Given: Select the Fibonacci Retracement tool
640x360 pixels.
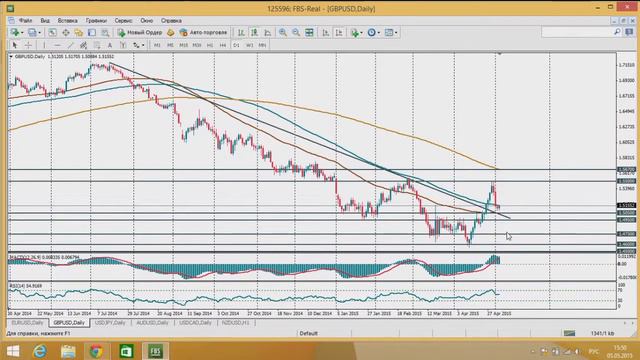Looking at the screenshot, I should (x=97, y=45).
